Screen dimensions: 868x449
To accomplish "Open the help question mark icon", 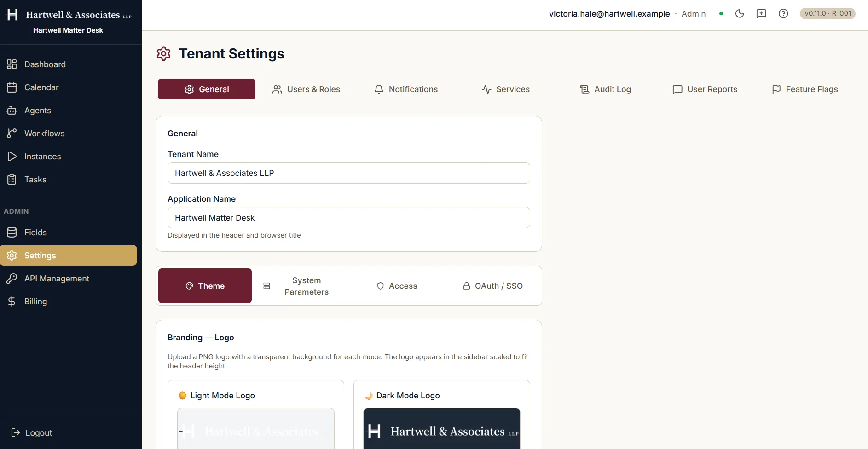I will [783, 14].
